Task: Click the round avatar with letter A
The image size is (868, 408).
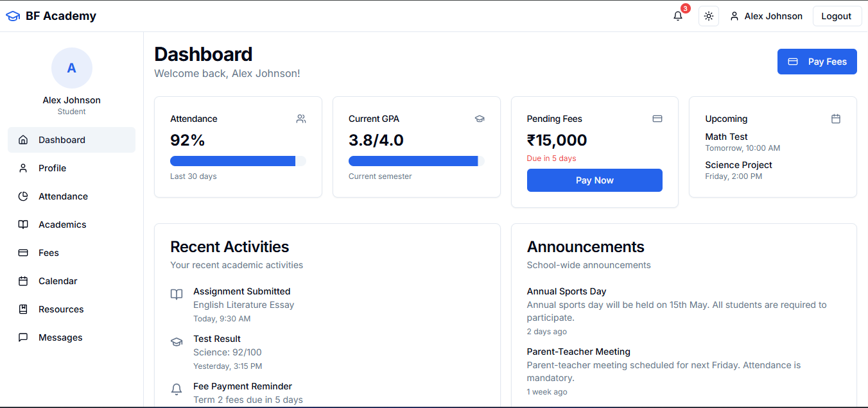Action: coord(72,68)
